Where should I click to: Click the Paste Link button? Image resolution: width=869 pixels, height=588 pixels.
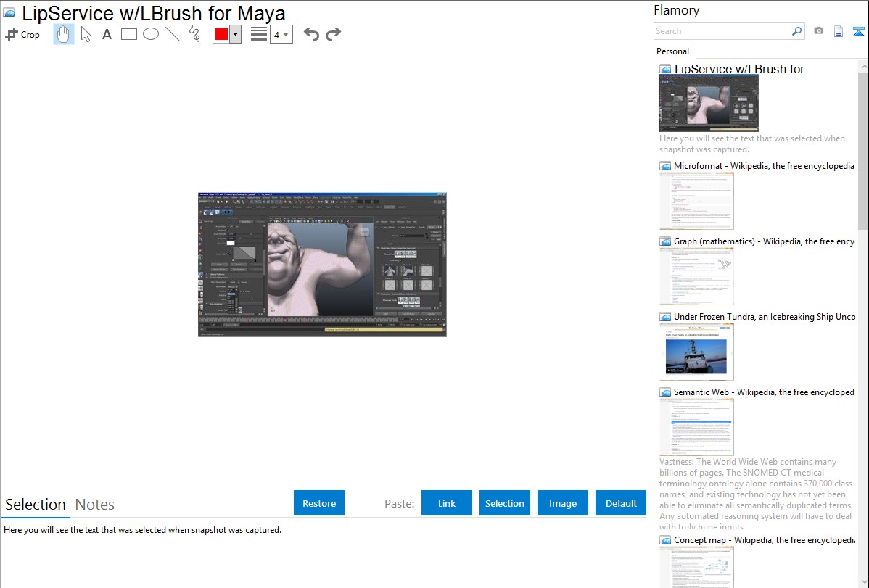point(447,503)
